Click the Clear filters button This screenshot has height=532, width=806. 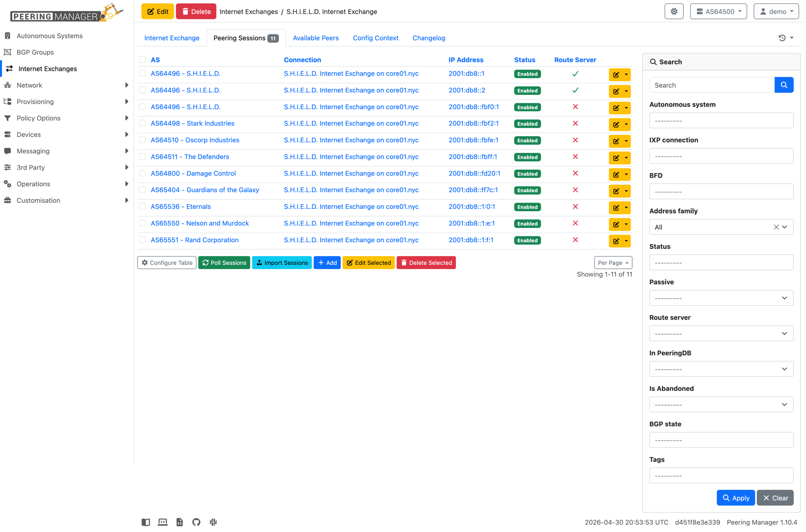pyautogui.click(x=775, y=498)
